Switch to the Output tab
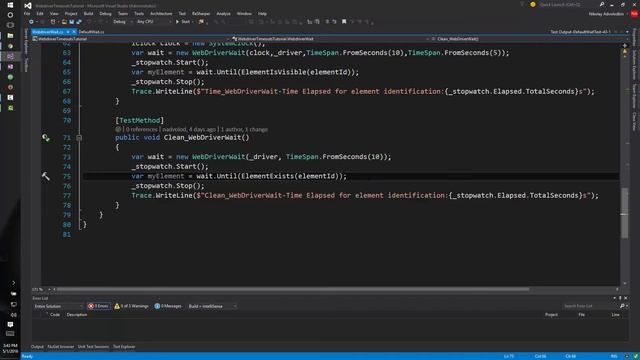The width and height of the screenshot is (640, 360). click(37, 347)
